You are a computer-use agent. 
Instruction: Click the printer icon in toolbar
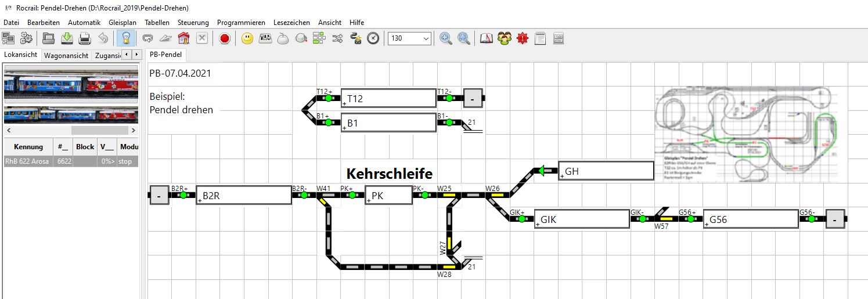pos(85,38)
